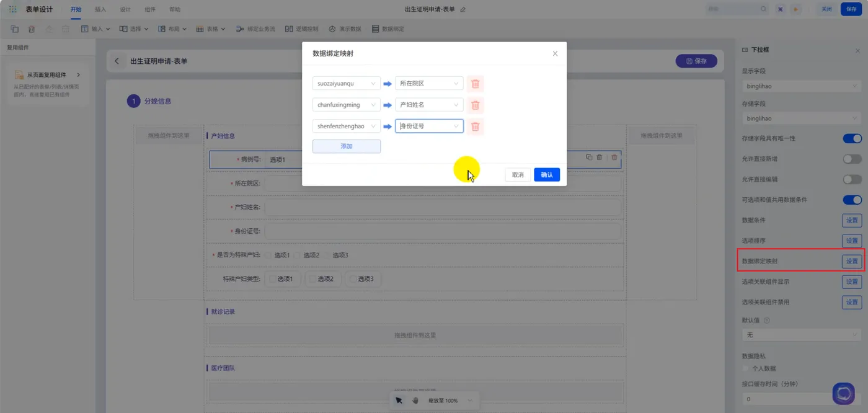Toggle 可选项和值共用数据条件 switch
The image size is (868, 413).
(x=852, y=200)
